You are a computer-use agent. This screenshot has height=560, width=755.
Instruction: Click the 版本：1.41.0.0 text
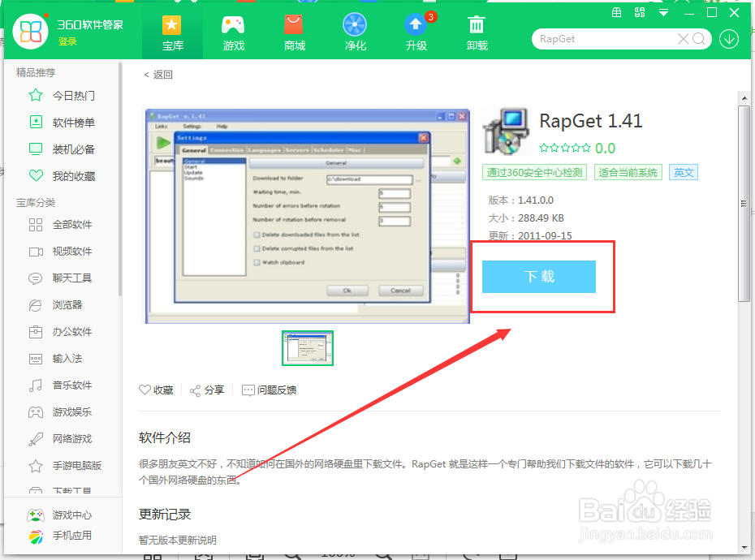(521, 200)
